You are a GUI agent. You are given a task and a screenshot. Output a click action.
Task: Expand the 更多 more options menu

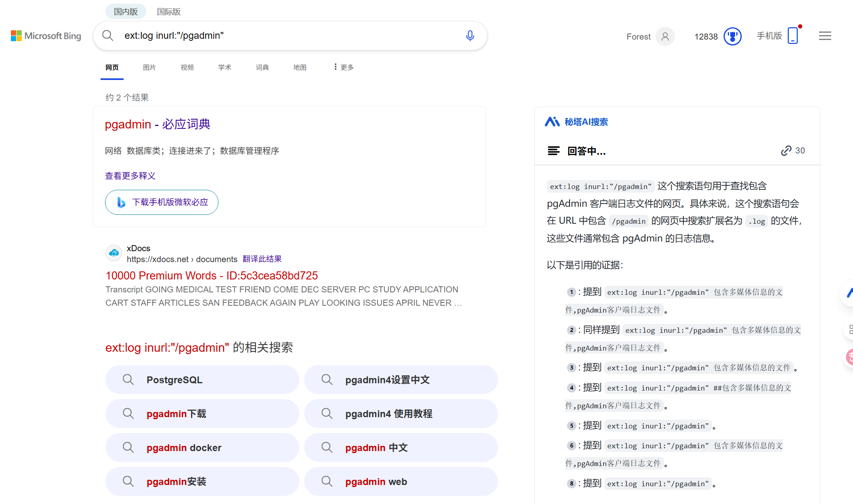click(x=344, y=67)
